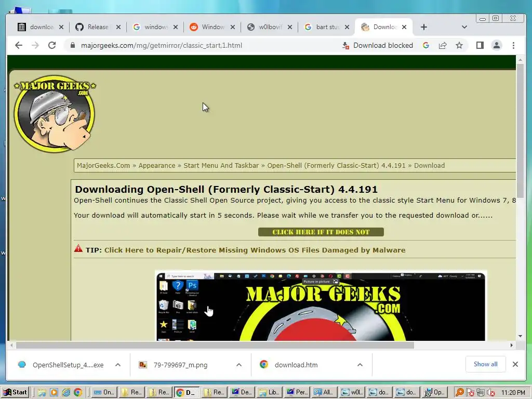This screenshot has width=532, height=399.
Task: Switch to the Libraries taskbar window
Action: [x=270, y=393]
